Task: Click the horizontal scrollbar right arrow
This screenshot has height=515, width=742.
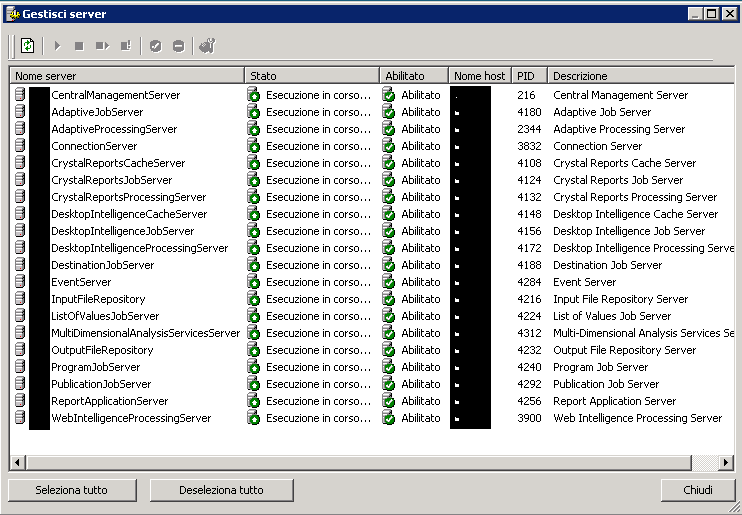Action: pyautogui.click(x=726, y=462)
